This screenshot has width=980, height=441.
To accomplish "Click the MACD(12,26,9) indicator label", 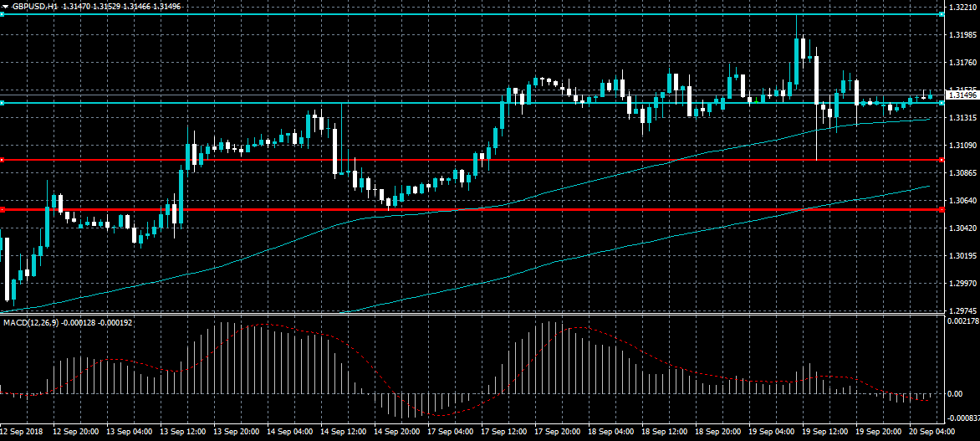I will pyautogui.click(x=31, y=323).
